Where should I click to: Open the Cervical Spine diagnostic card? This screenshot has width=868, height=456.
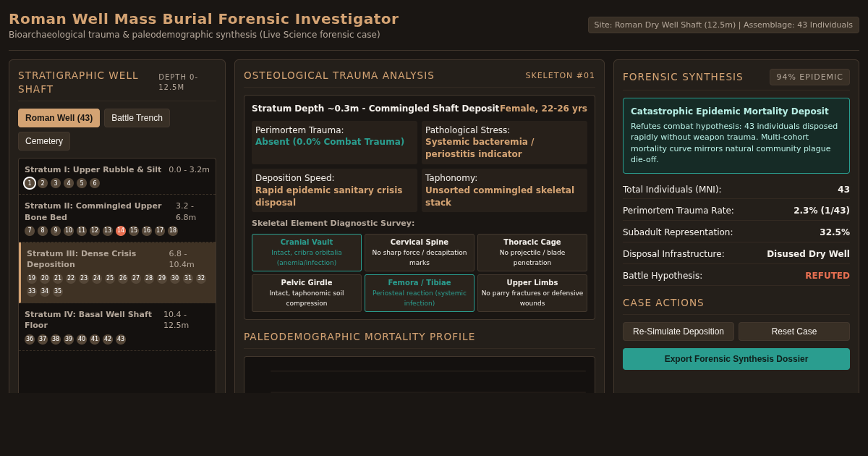click(420, 253)
